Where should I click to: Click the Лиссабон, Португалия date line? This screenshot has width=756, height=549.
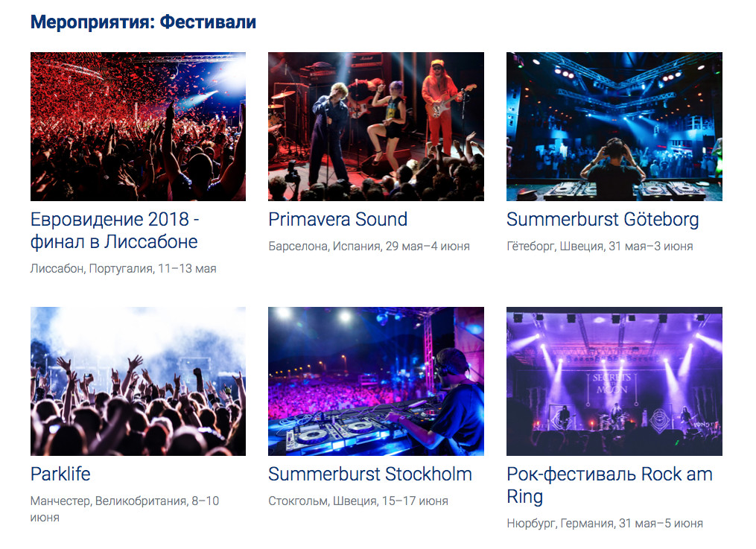pyautogui.click(x=123, y=268)
